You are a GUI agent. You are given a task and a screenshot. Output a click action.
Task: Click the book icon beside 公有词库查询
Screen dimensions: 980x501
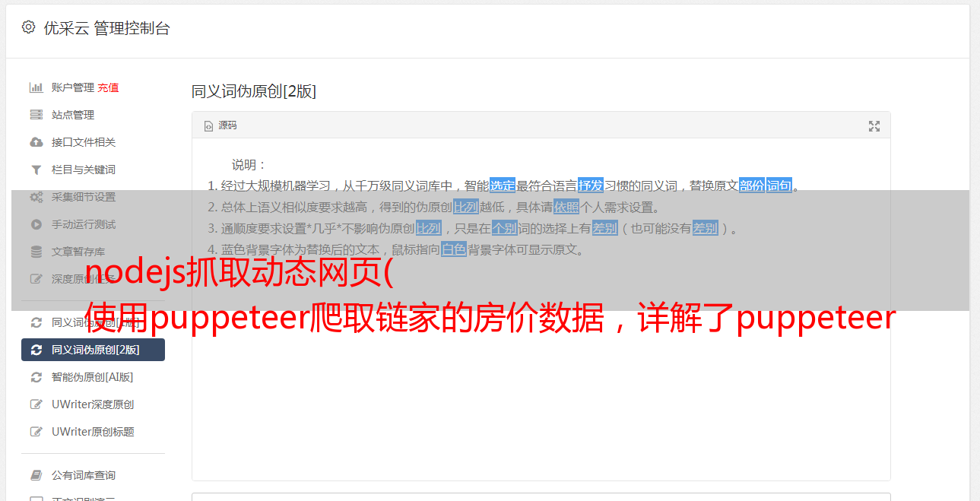tap(36, 475)
